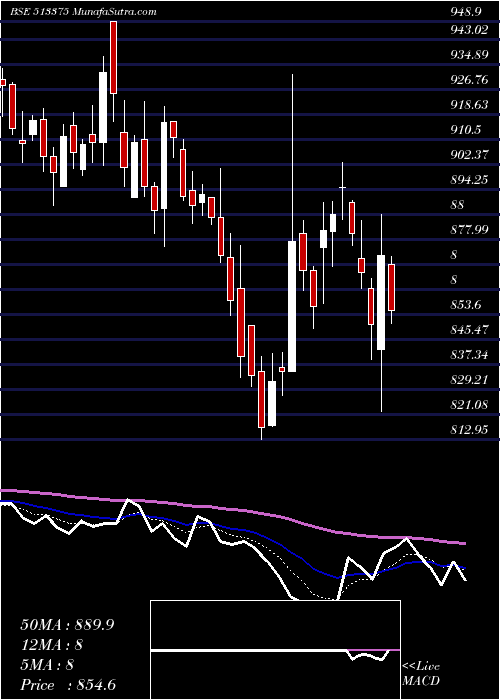The image size is (500, 700).
Task: Click the 821.08 price label
Action: [469, 405]
